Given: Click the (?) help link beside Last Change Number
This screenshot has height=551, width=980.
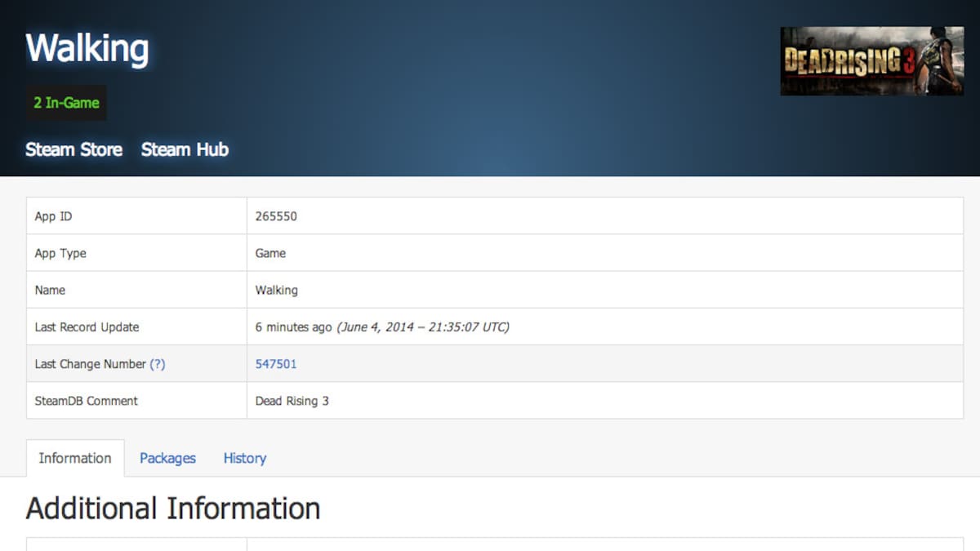Looking at the screenshot, I should pyautogui.click(x=158, y=364).
